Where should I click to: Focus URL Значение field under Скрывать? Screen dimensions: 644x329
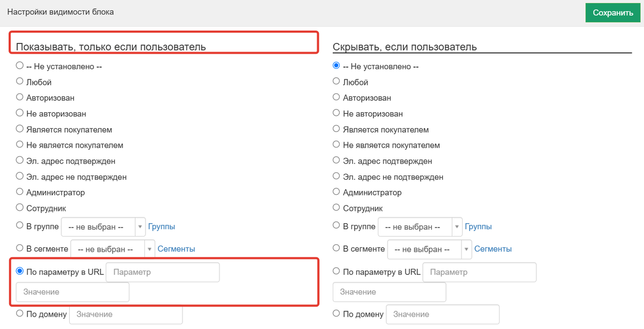[x=390, y=292]
